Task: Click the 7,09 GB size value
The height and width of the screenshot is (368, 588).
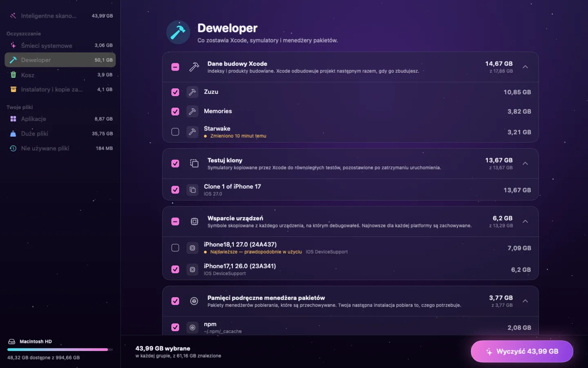Action: [519, 248]
